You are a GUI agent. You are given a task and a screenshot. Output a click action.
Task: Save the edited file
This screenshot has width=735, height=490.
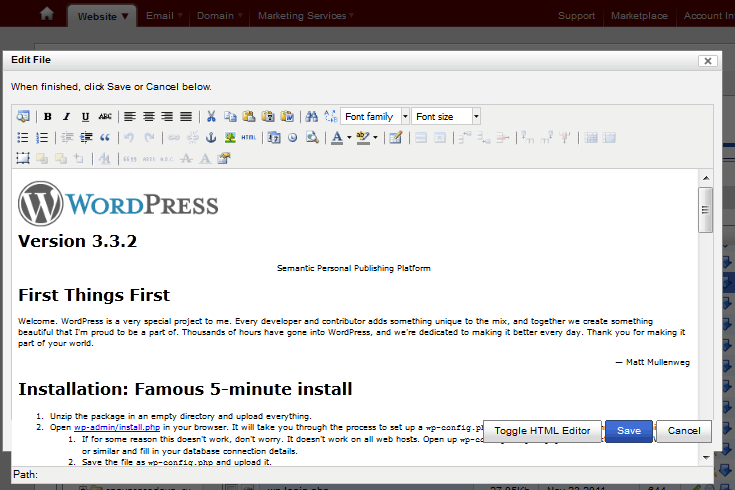point(629,431)
